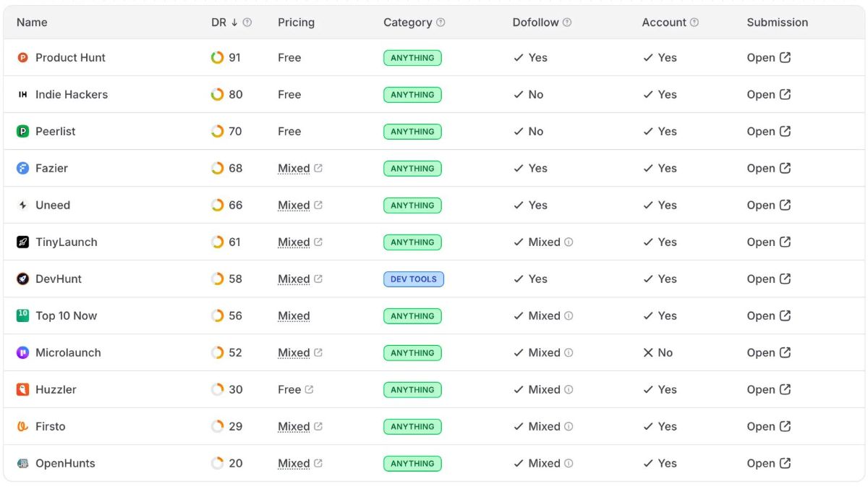Open the Product Hunt submission link
868x487 pixels.
[768, 58]
